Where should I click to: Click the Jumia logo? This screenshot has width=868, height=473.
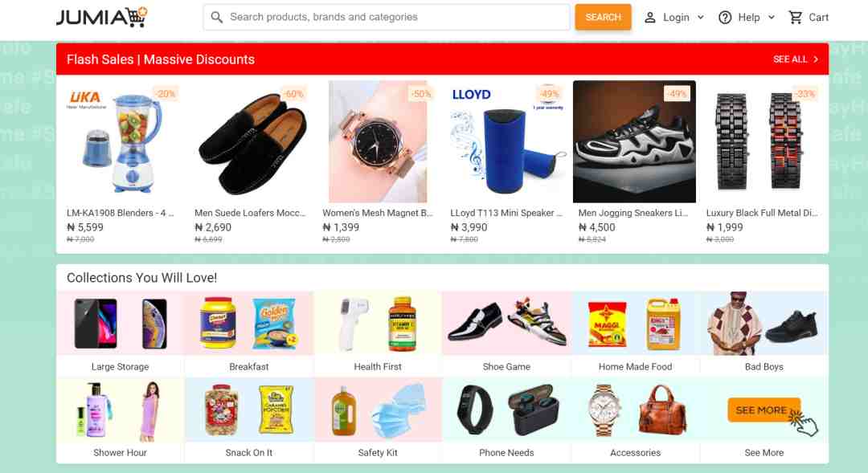tap(102, 17)
